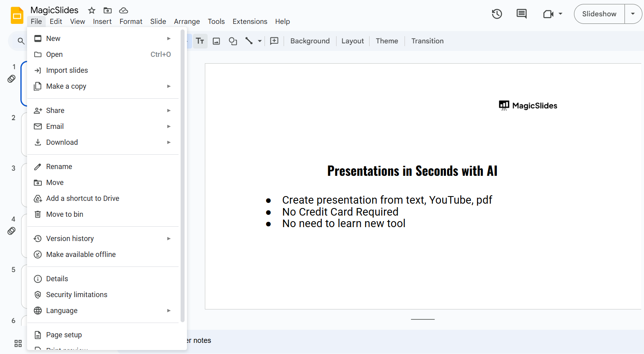This screenshot has height=354, width=644.
Task: Expand the New submenu
Action: pyautogui.click(x=169, y=39)
